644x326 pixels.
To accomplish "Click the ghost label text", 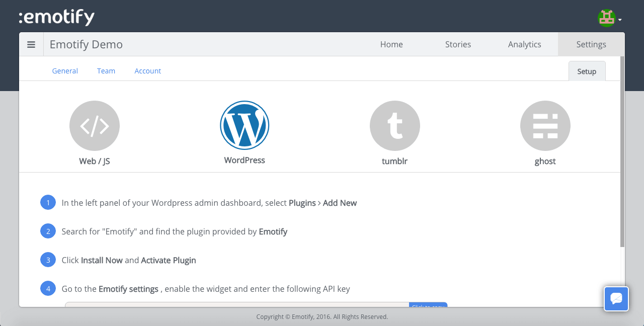I will [545, 161].
